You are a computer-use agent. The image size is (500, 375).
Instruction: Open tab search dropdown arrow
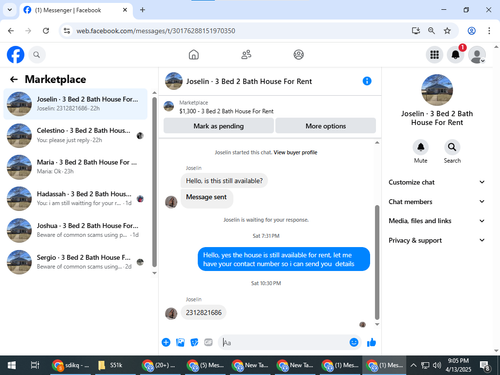[x=10, y=10]
